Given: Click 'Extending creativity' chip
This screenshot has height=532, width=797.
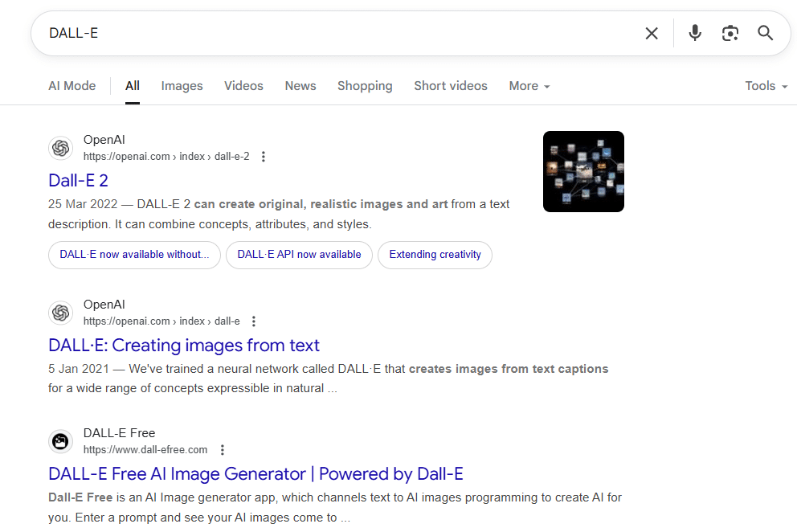Looking at the screenshot, I should tap(435, 255).
